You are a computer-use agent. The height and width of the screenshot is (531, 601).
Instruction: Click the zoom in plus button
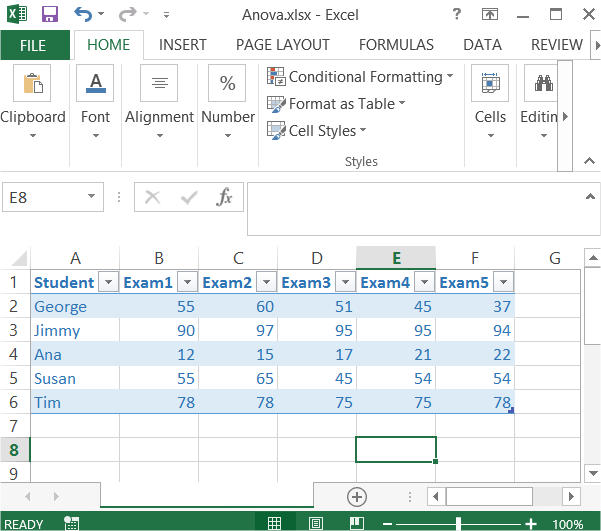pos(531,524)
